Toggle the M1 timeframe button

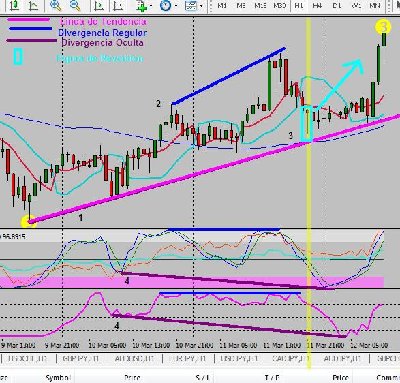point(222,5)
